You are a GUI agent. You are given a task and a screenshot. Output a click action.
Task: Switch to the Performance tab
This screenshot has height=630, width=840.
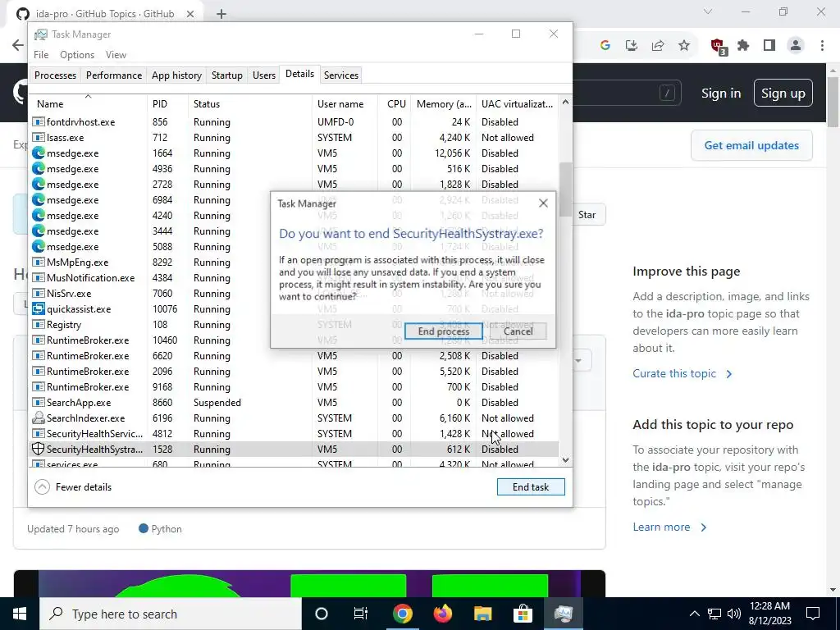click(x=114, y=75)
